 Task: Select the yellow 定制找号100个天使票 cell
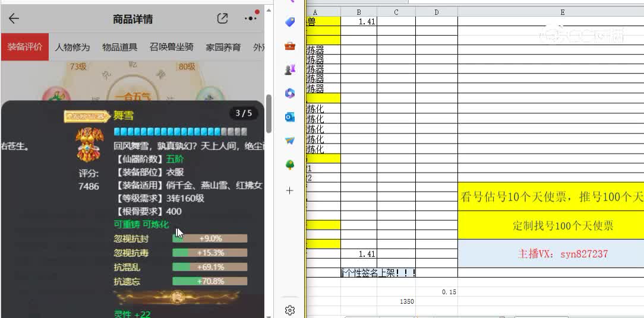click(x=551, y=225)
